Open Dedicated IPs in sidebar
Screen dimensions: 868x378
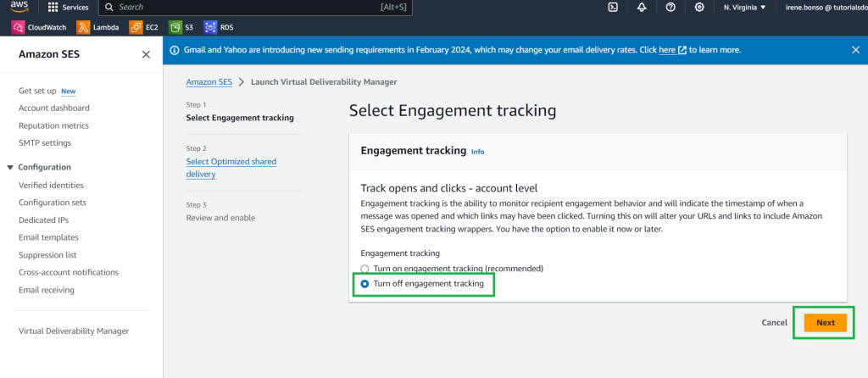(x=44, y=220)
